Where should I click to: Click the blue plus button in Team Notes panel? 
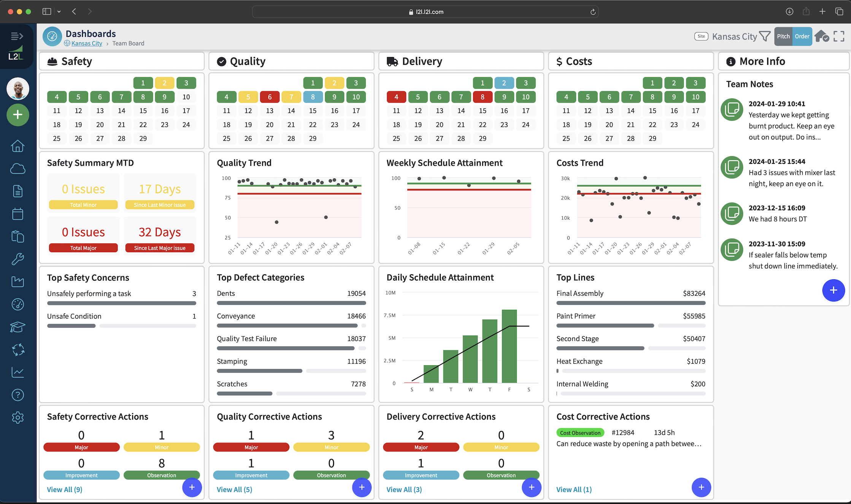point(834,290)
